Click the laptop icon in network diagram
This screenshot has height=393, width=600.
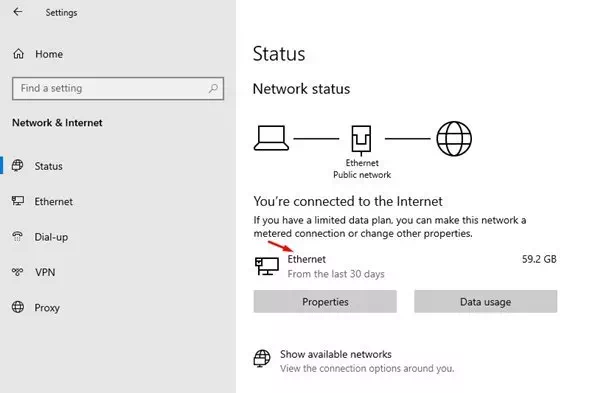[271, 138]
